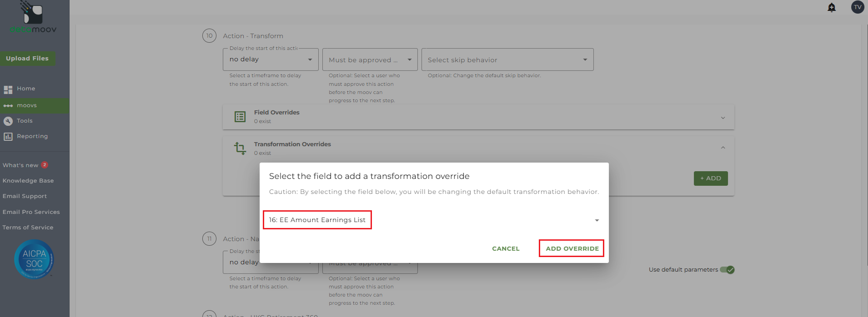Click the ADD OVERRIDE button
The height and width of the screenshot is (317, 868).
(572, 248)
